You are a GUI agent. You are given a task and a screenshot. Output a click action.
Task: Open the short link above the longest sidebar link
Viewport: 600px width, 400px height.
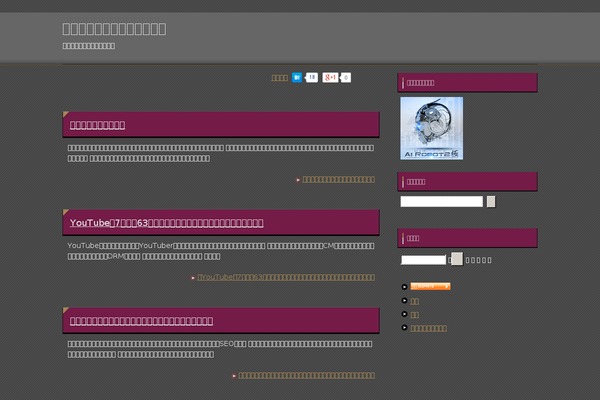click(x=414, y=315)
